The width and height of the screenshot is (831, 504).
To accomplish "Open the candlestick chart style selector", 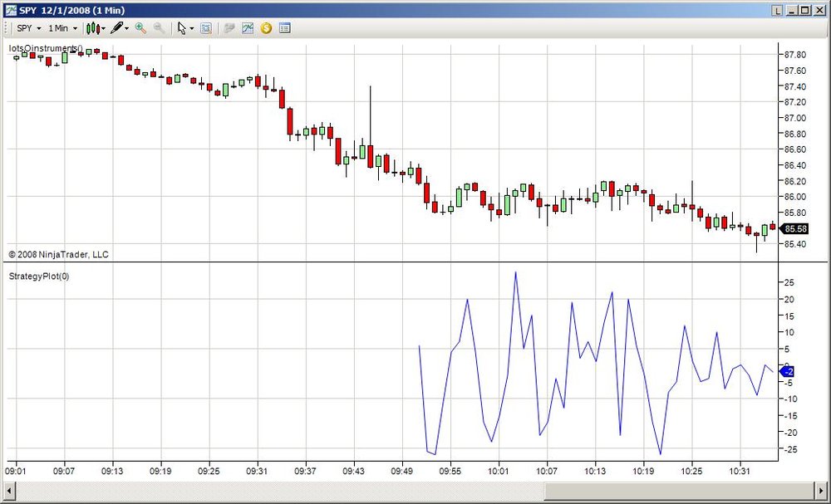I will (96, 28).
